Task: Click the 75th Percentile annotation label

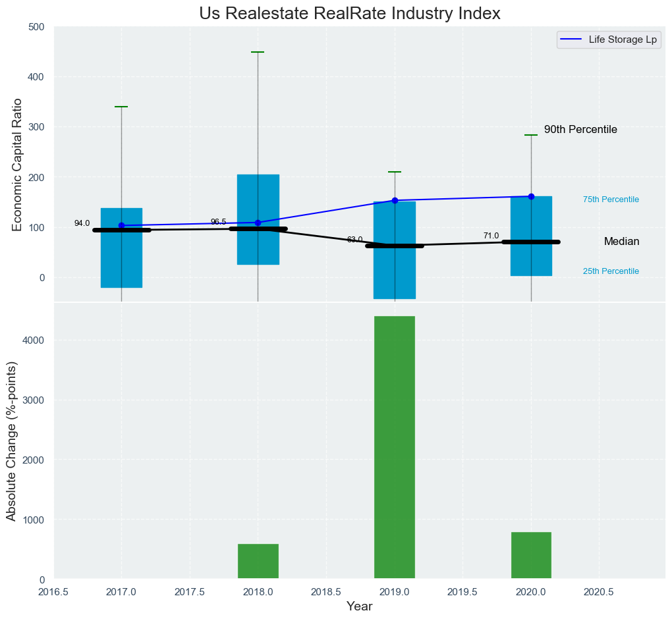Action: [611, 200]
